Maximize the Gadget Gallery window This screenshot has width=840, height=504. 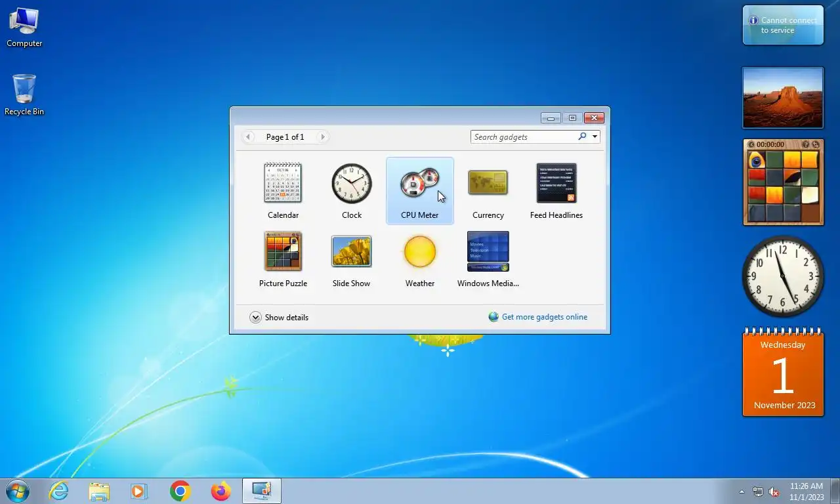[x=572, y=118]
